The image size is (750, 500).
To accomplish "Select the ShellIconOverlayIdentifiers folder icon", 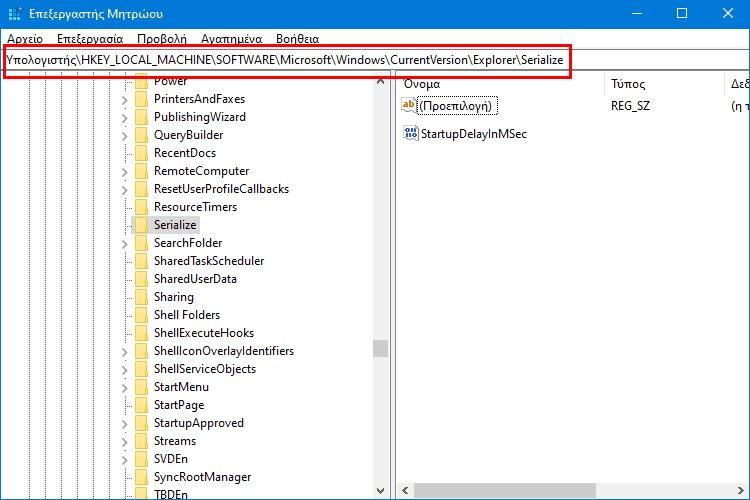I will (x=141, y=351).
